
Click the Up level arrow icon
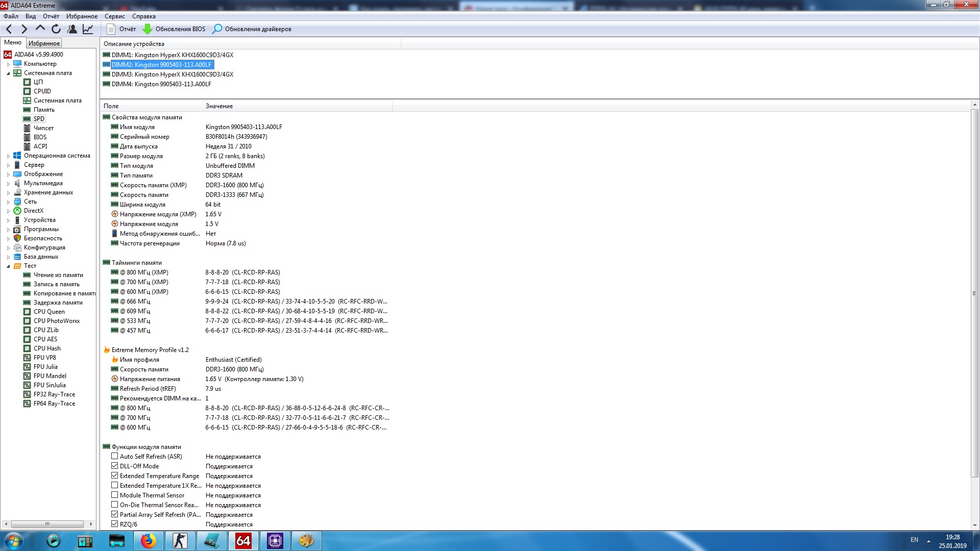click(40, 29)
